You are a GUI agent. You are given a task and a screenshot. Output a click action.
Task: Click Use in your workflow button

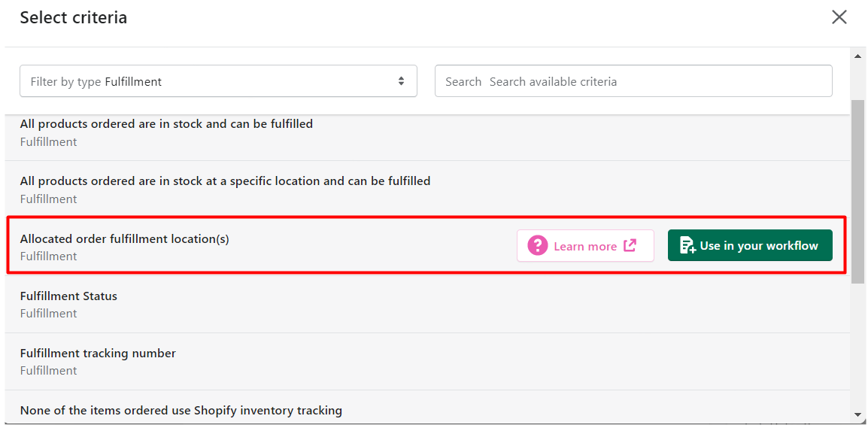click(750, 245)
